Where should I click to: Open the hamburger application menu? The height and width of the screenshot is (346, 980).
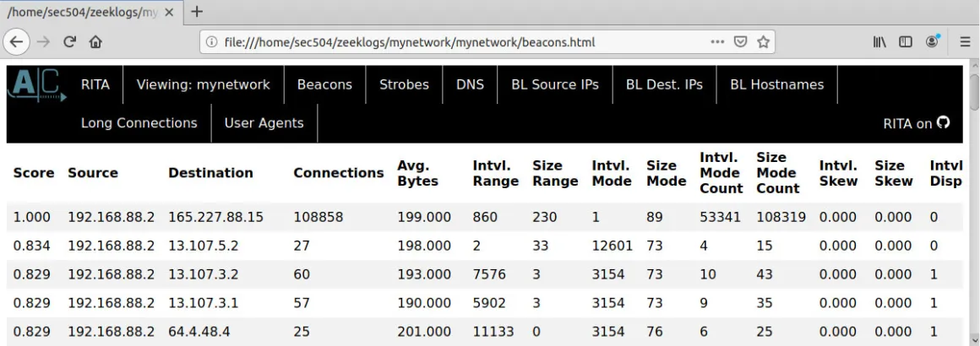pyautogui.click(x=965, y=42)
